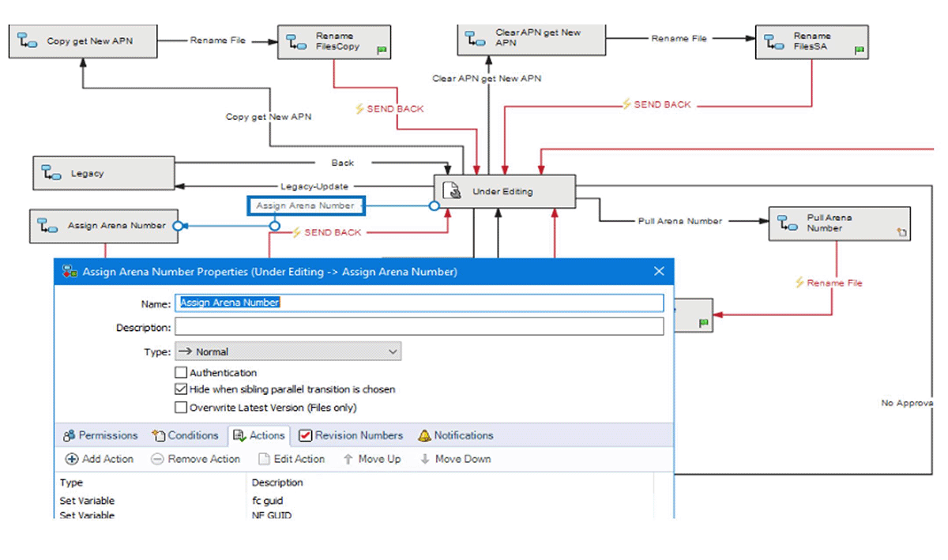Screen dimensions: 948x560
Task: Enable the Authentication checkbox
Action: pyautogui.click(x=180, y=372)
